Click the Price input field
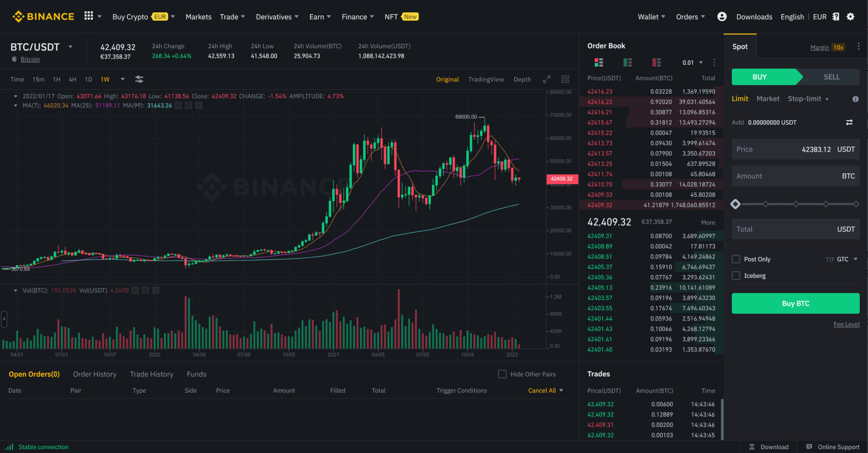The width and height of the screenshot is (868, 453). [x=796, y=149]
